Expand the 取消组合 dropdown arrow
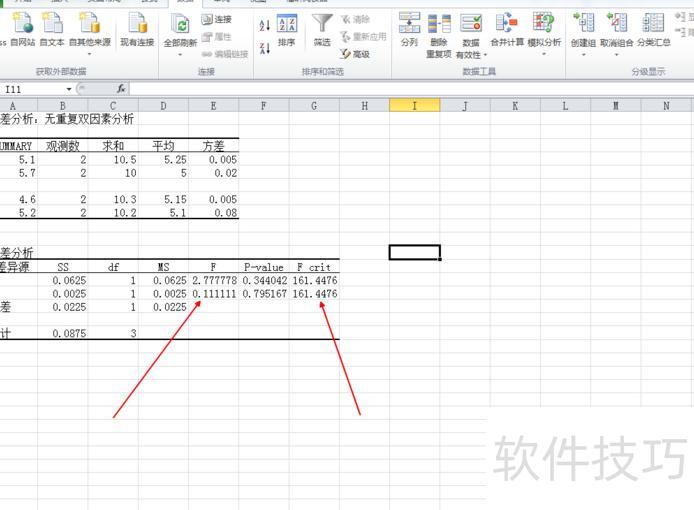694x510 pixels. (x=617, y=54)
